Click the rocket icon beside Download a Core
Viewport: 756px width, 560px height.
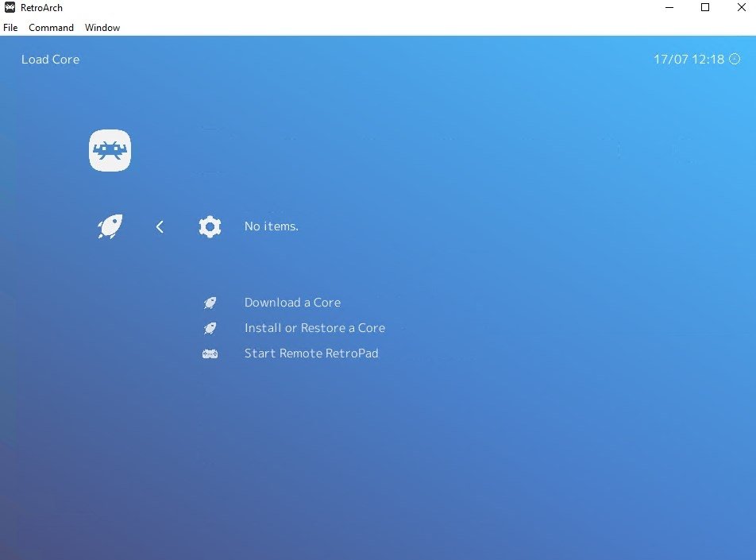[x=210, y=303]
